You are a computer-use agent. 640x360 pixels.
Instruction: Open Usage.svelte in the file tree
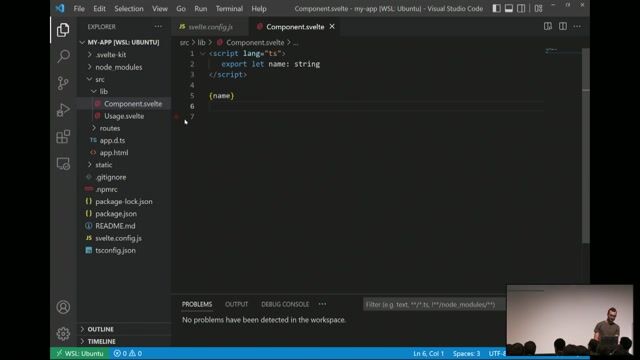(x=124, y=116)
